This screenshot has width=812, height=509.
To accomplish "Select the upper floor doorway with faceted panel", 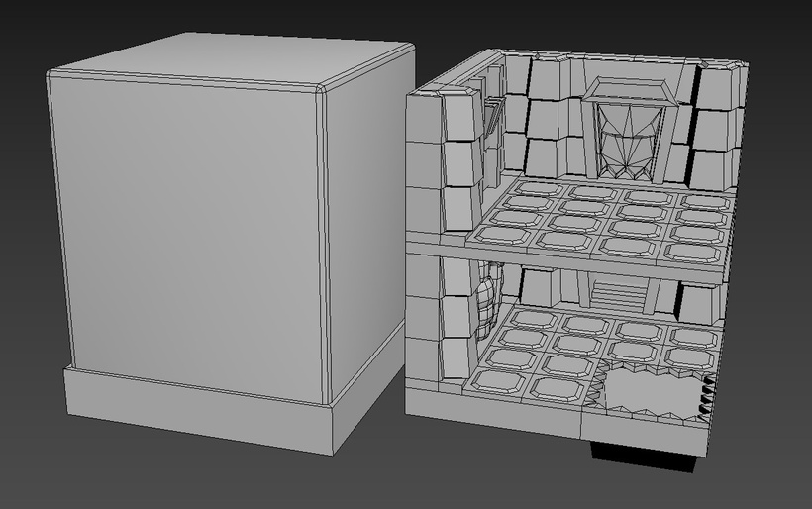I will pyautogui.click(x=626, y=139).
